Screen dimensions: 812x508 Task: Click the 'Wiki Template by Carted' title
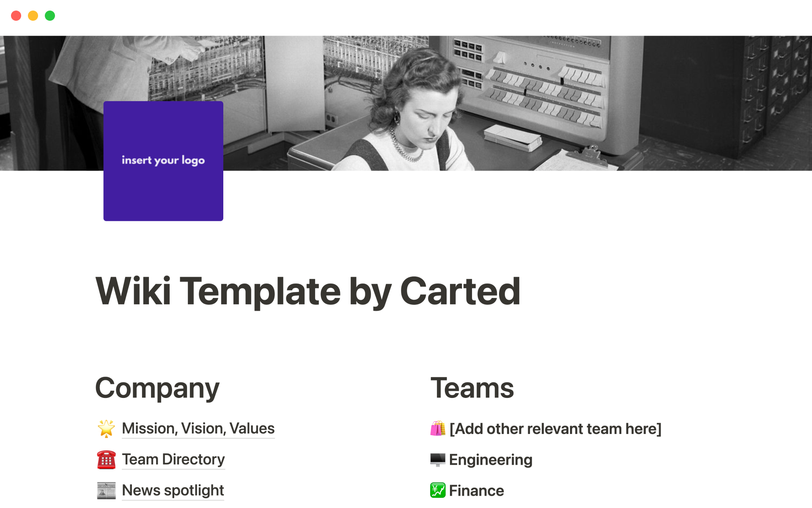coord(307,290)
